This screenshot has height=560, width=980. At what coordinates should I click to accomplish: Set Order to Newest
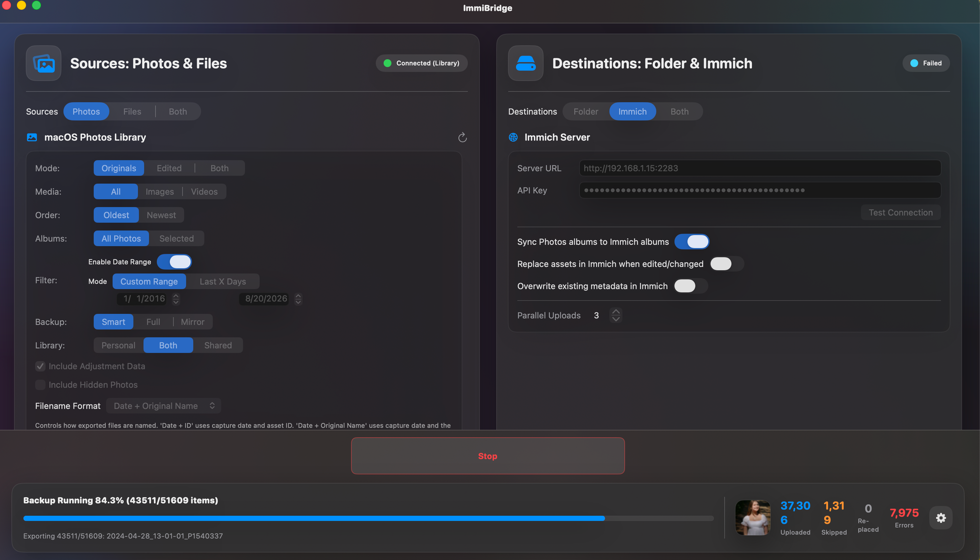tap(161, 215)
